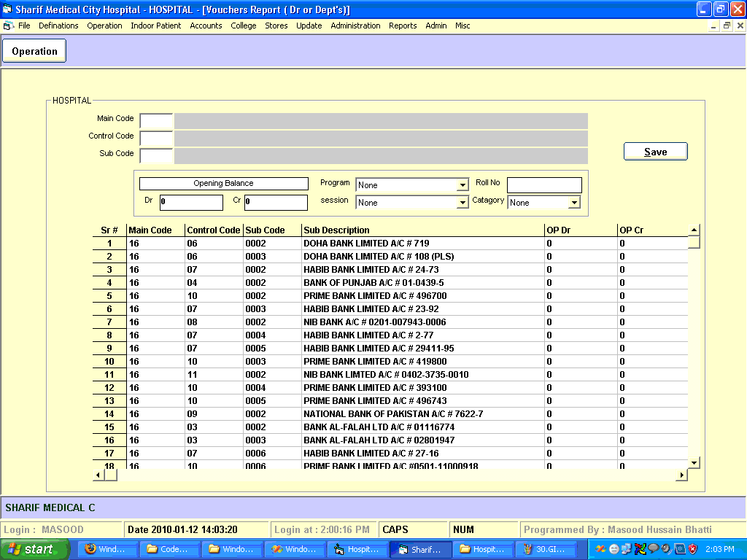Select row DOHA BANK LIMITED A/C # 719

click(x=390, y=244)
